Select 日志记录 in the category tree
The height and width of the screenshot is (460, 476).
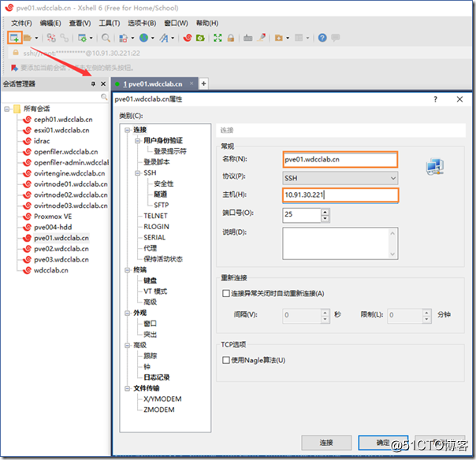coord(157,377)
